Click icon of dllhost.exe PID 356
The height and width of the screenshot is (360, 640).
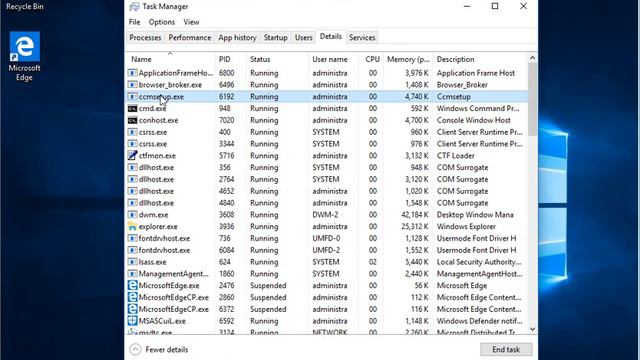[132, 167]
